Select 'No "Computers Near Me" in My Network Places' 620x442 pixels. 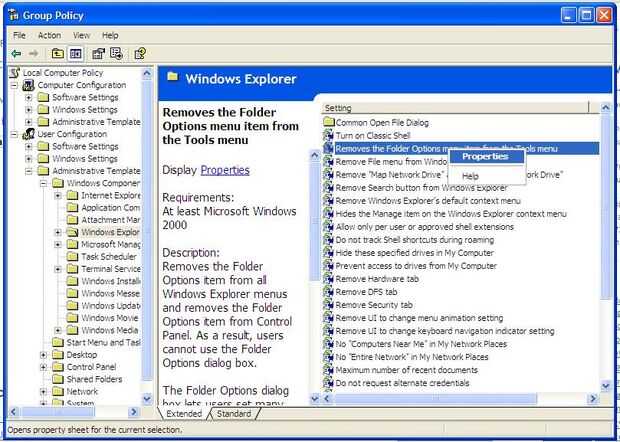click(x=421, y=344)
